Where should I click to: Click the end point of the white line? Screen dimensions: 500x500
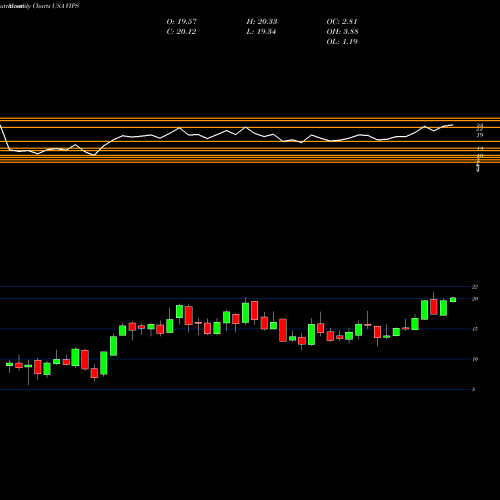[453, 125]
